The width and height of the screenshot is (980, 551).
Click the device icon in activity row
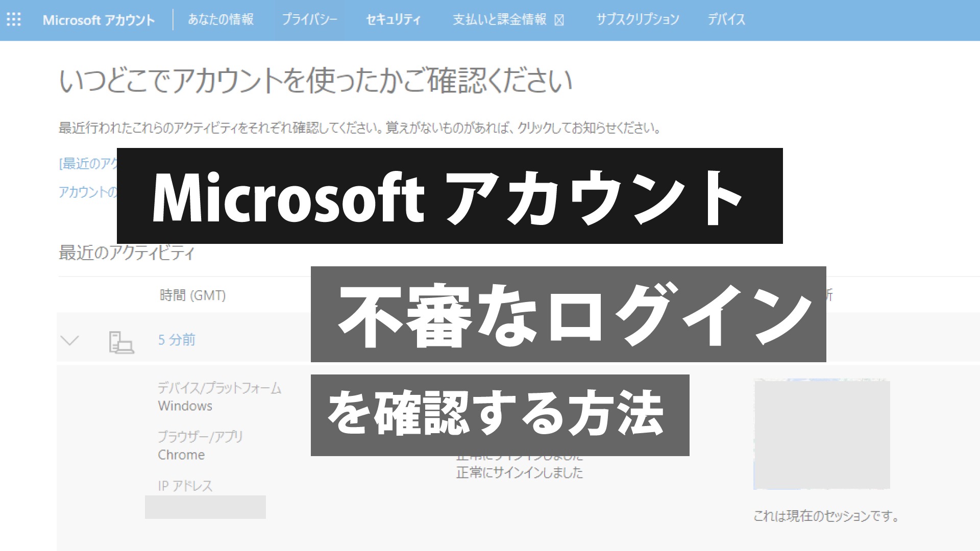pyautogui.click(x=121, y=342)
